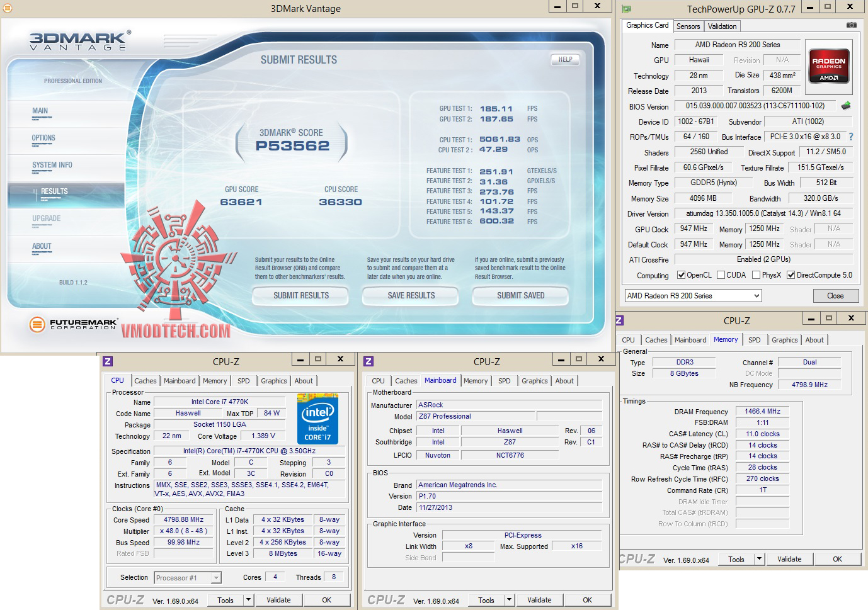This screenshot has height=610, width=868.
Task: Click the NB Frequency value 4798.9 MHz
Action: pos(809,385)
